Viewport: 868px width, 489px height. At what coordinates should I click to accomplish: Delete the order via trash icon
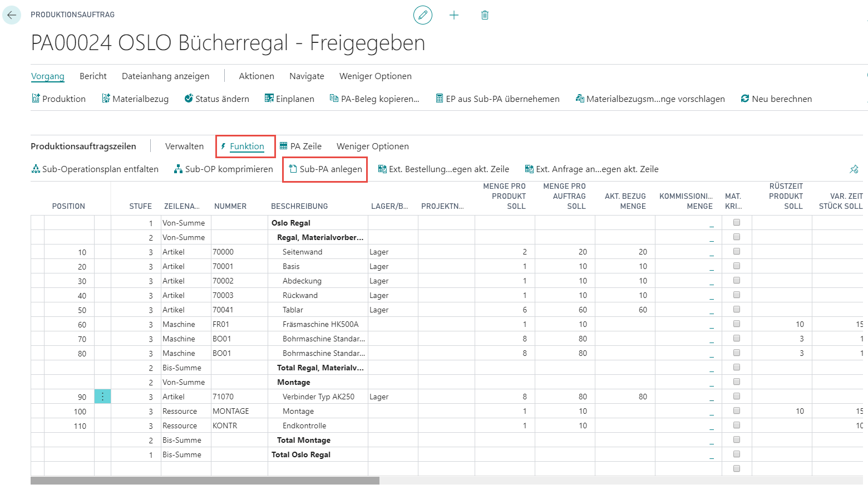(x=485, y=15)
